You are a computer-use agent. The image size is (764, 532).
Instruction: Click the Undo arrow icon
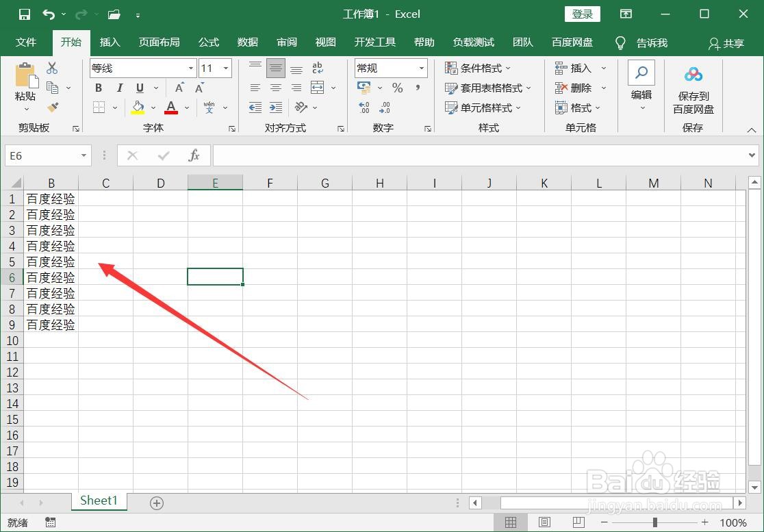(x=49, y=14)
